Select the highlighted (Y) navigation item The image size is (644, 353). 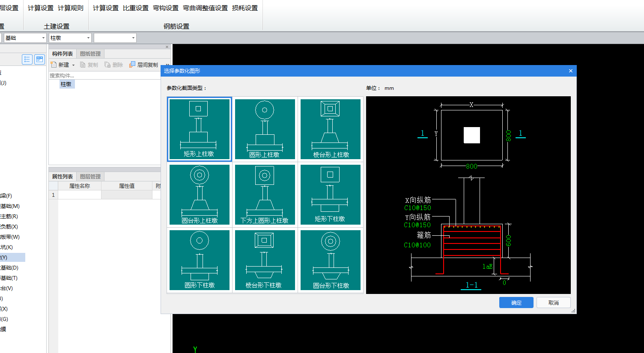pyautogui.click(x=12, y=258)
